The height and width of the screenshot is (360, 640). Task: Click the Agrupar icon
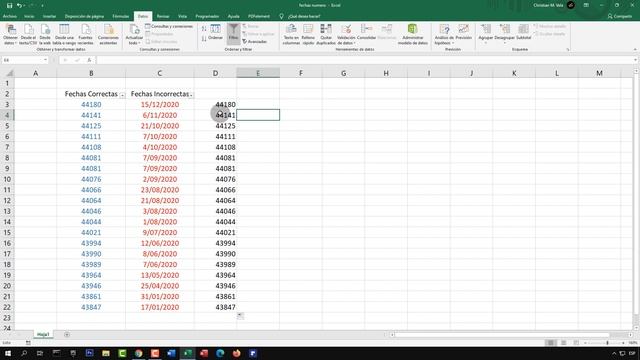pyautogui.click(x=486, y=33)
